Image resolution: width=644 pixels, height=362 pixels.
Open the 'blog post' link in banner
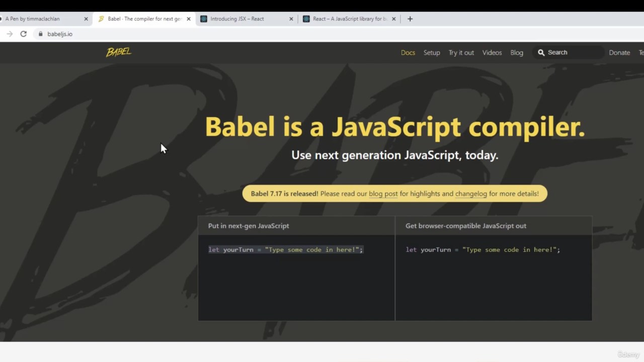pos(383,194)
